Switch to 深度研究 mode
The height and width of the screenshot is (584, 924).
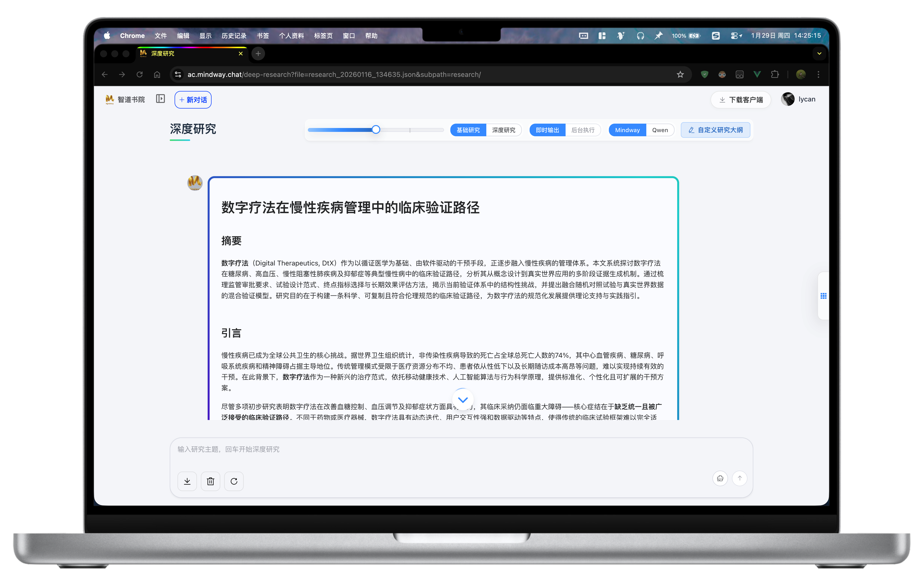pyautogui.click(x=504, y=130)
